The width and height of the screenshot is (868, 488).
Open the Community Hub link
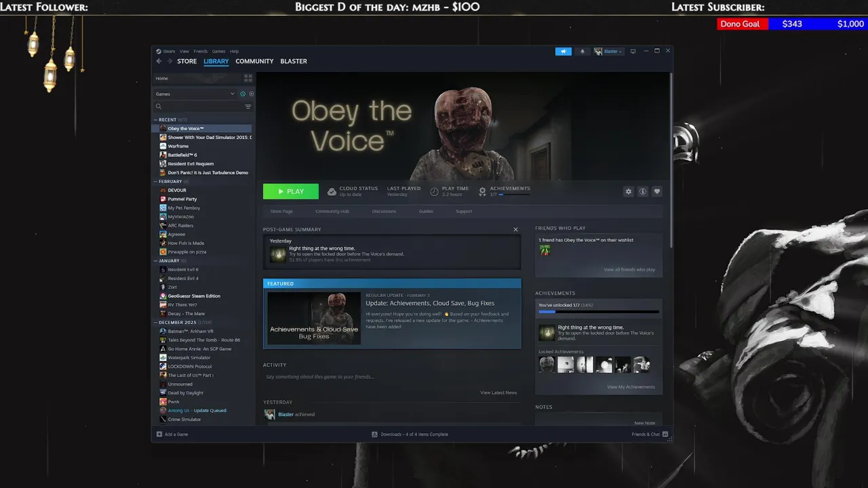332,211
